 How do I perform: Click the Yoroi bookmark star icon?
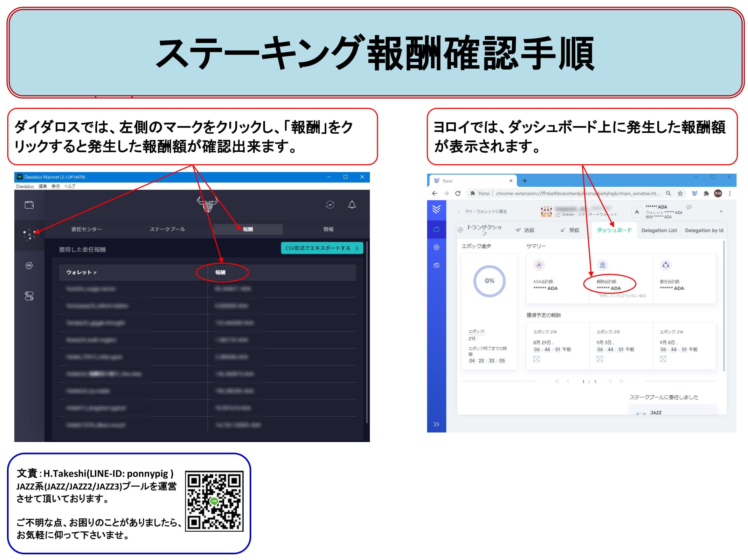[680, 193]
